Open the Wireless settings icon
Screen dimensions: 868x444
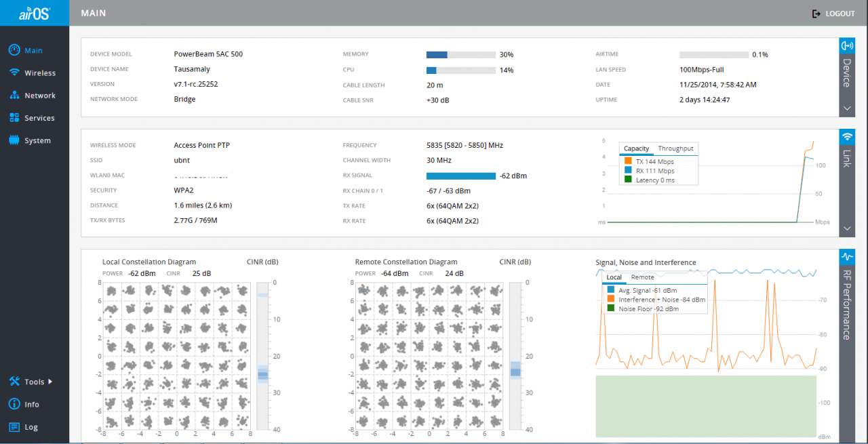click(x=14, y=73)
